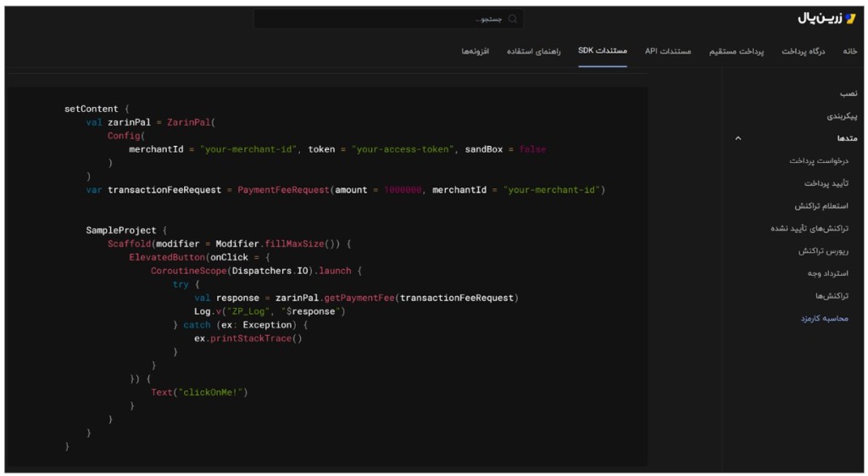Switch to مستندات API tab
Screen dimensions: 868x476
(668, 51)
